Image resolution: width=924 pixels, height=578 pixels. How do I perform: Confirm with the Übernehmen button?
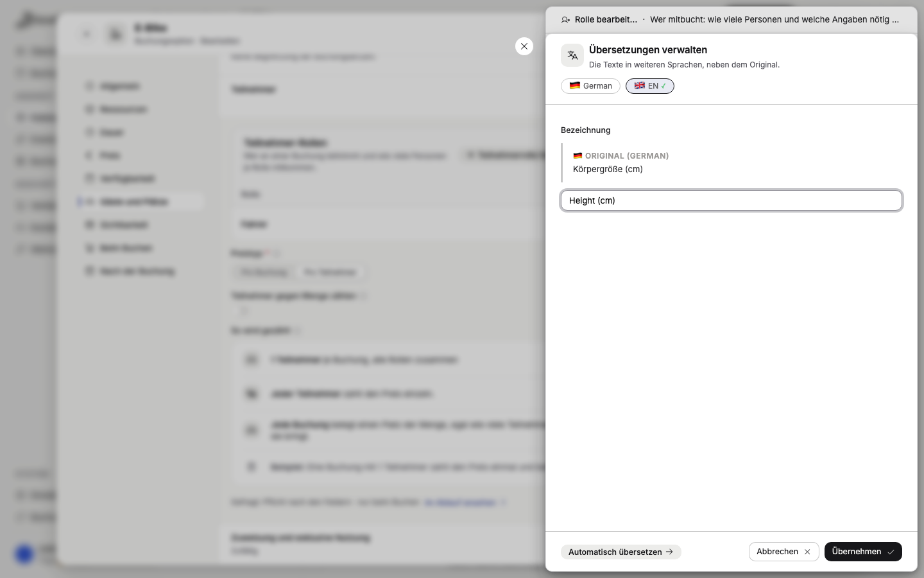863,552
